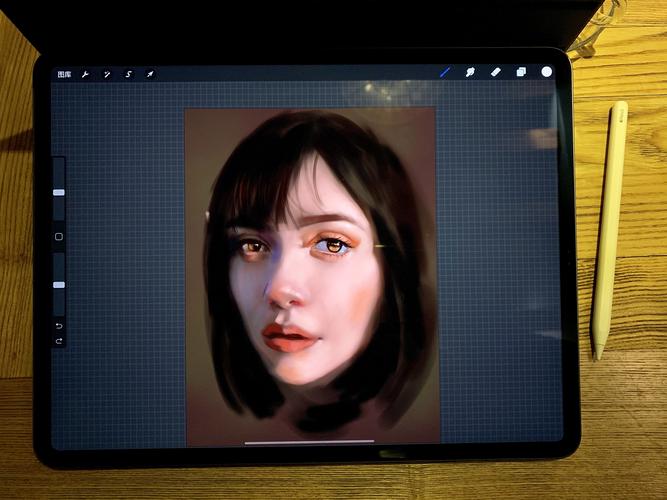Image resolution: width=667 pixels, height=500 pixels.
Task: Open the white color picker circle
Action: (x=547, y=72)
